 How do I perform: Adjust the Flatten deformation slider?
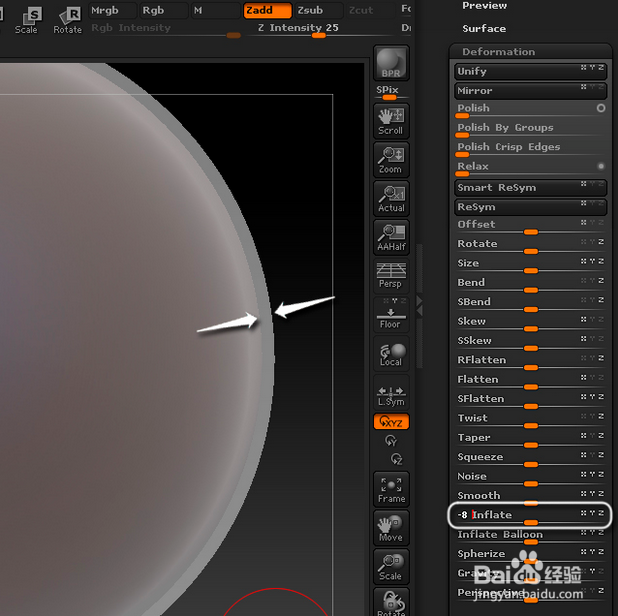coord(531,381)
